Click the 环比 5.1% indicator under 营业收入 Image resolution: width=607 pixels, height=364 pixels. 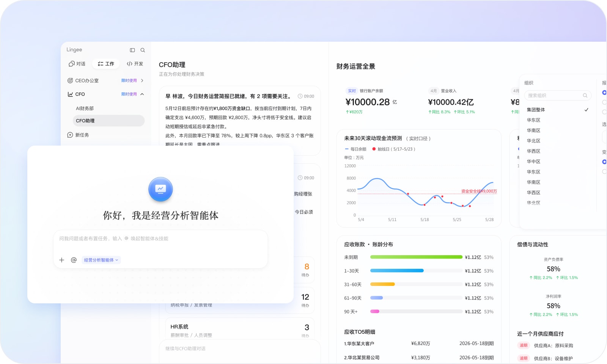[x=464, y=112]
